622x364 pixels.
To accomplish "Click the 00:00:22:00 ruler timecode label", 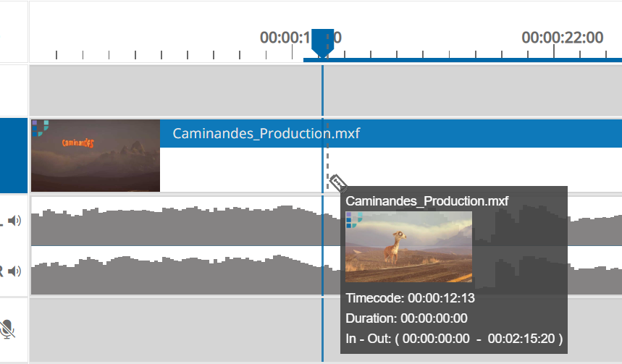I will pos(562,38).
